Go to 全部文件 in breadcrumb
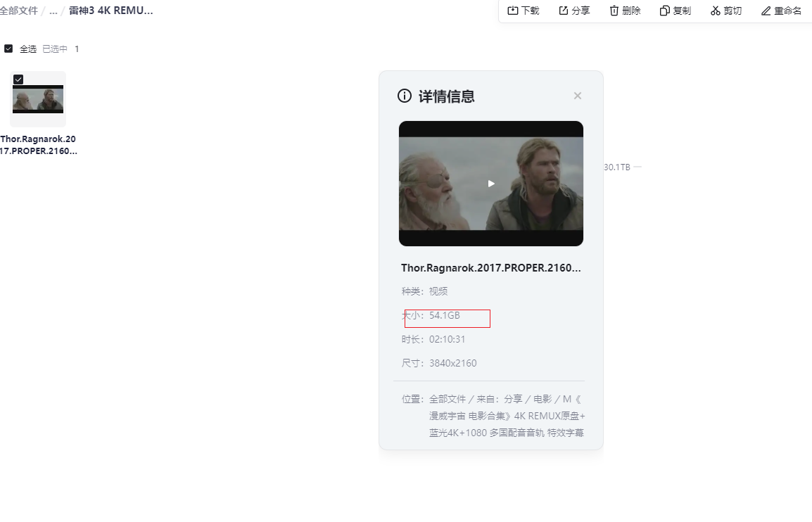 click(18, 11)
